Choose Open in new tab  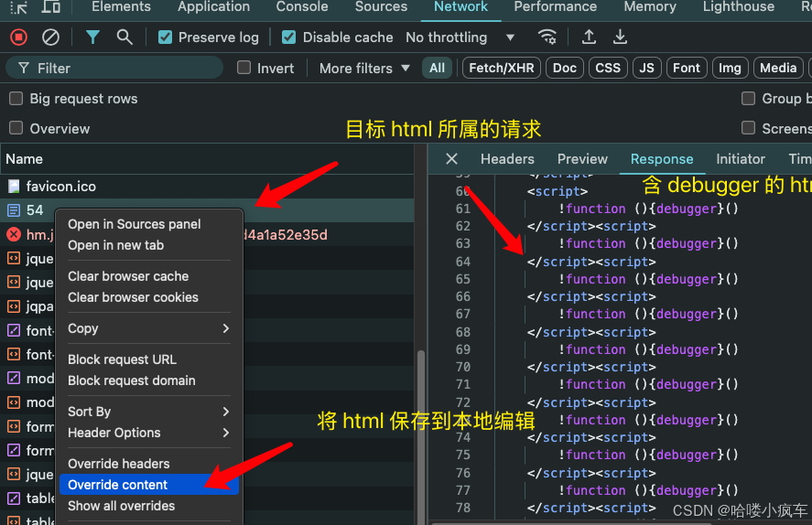pos(149,245)
